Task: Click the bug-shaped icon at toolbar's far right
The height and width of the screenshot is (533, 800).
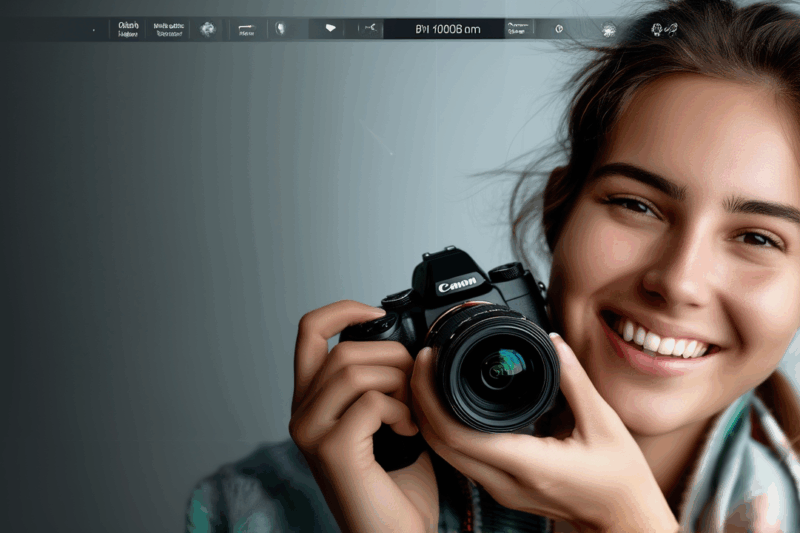Action: pos(657,30)
